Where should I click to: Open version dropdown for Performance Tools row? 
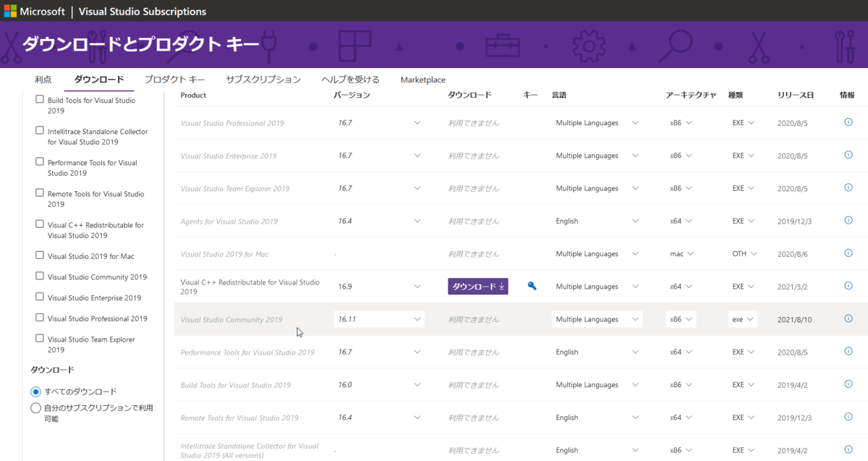(379, 352)
